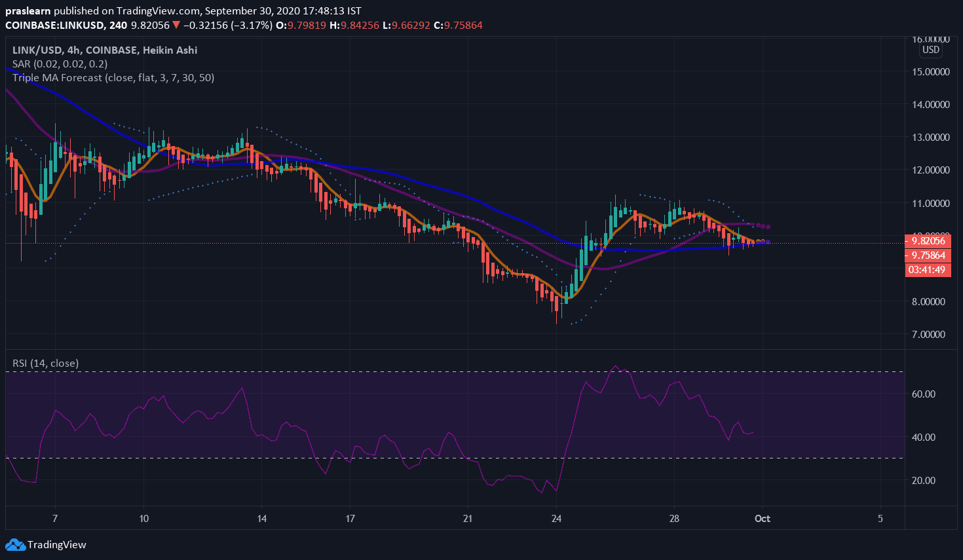Click the praslearn author name
963x560 pixels.
coord(28,11)
